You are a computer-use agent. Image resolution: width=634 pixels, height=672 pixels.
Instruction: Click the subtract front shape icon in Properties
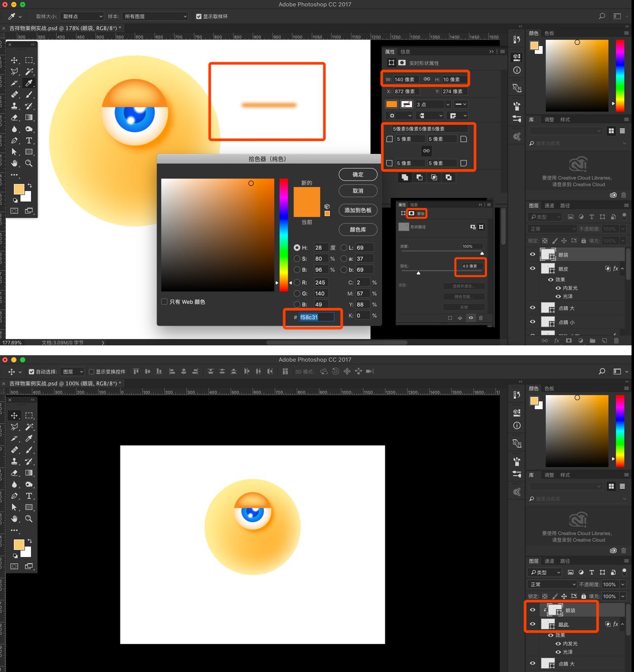419,177
